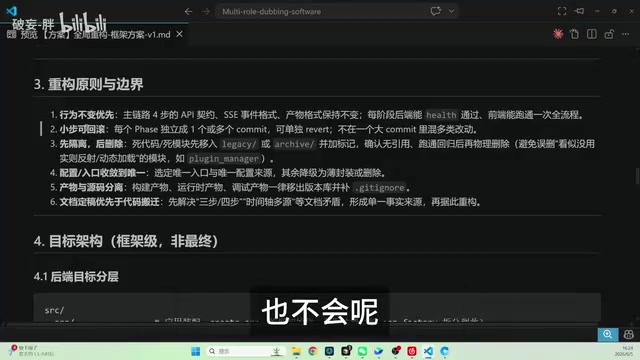Open the editor More Actions ellipsis
Image resolution: width=640 pixels, height=360 pixels.
[625, 34]
